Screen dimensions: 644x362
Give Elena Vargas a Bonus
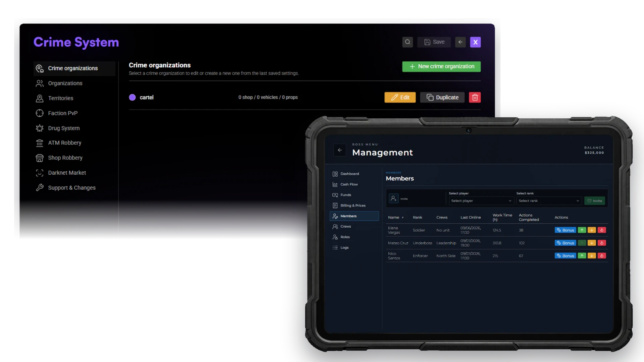tap(565, 230)
